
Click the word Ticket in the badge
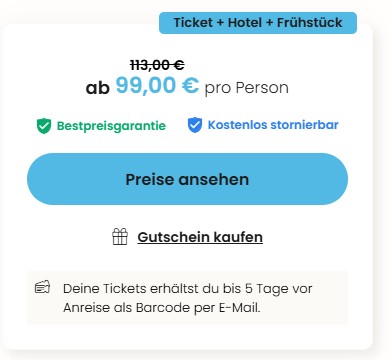click(193, 23)
